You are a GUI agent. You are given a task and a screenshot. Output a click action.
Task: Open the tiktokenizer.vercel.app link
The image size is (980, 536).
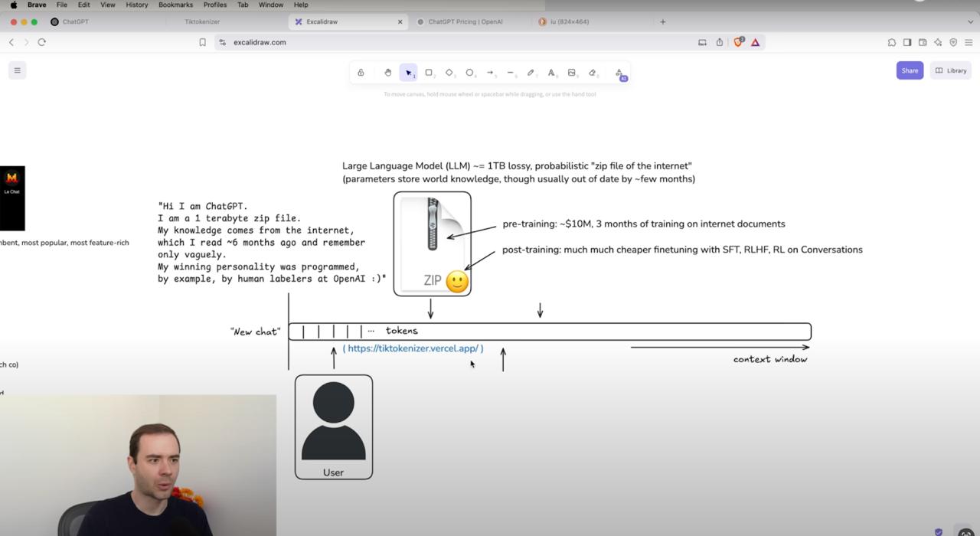pyautogui.click(x=413, y=348)
